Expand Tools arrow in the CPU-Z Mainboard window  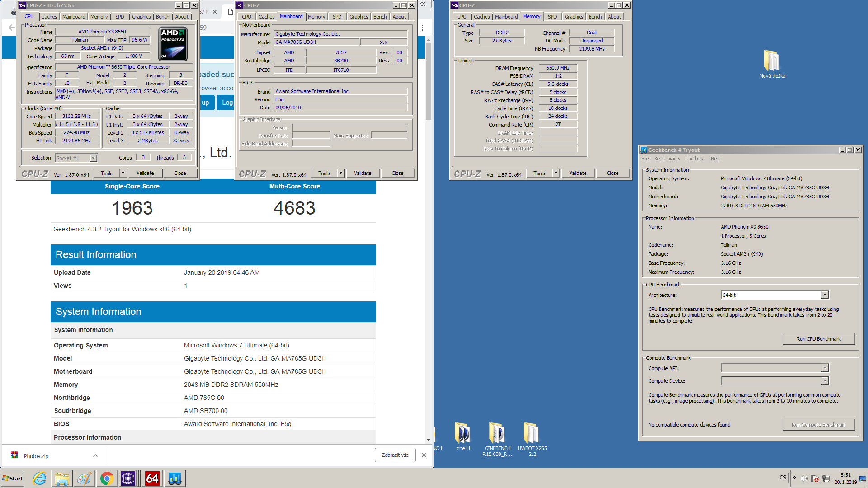340,173
